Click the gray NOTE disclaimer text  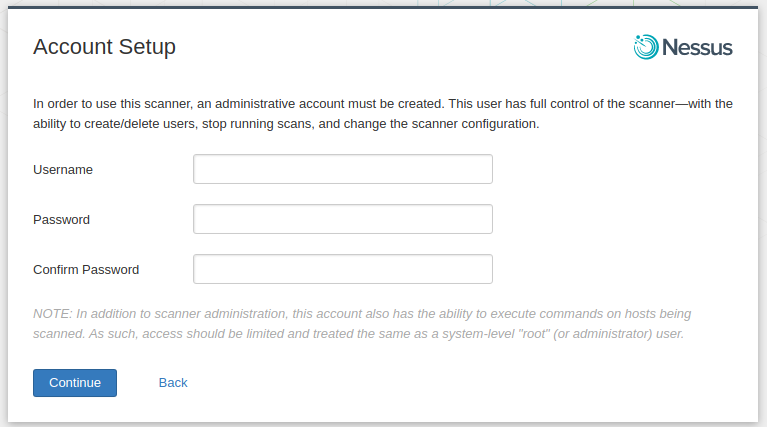coord(361,324)
